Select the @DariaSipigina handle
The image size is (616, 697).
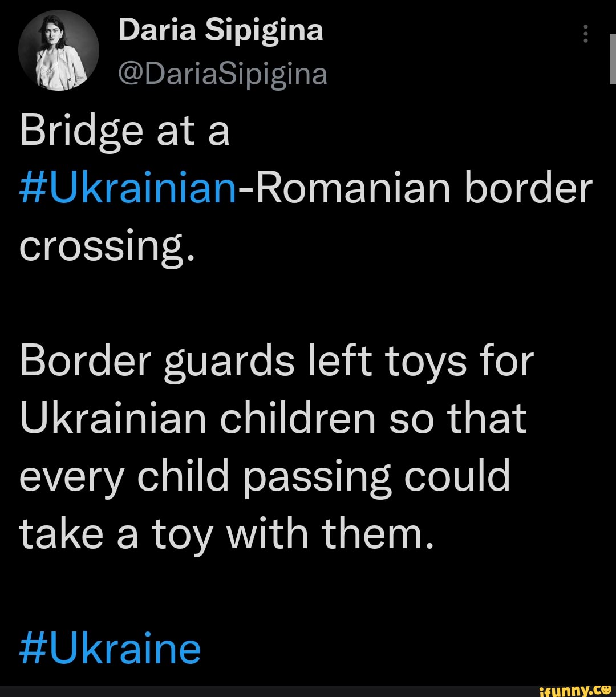(222, 73)
